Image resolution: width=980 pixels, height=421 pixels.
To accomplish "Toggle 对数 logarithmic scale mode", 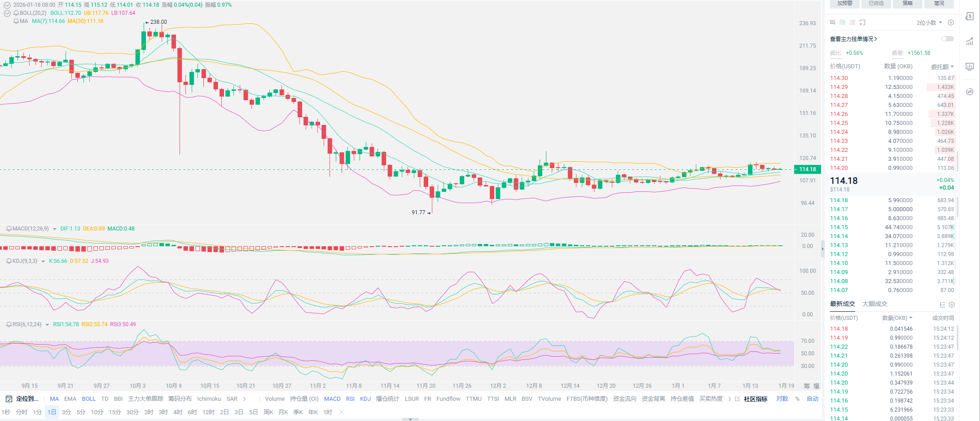I will tap(782, 399).
